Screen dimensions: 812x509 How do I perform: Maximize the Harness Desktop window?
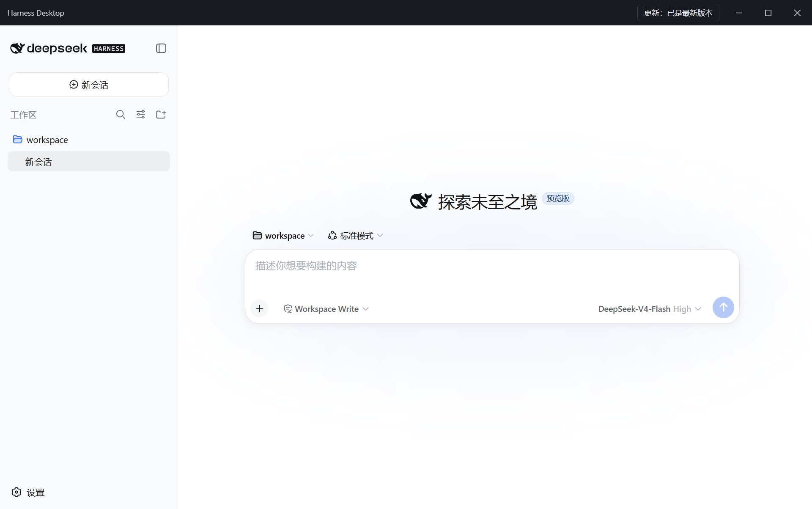[768, 13]
